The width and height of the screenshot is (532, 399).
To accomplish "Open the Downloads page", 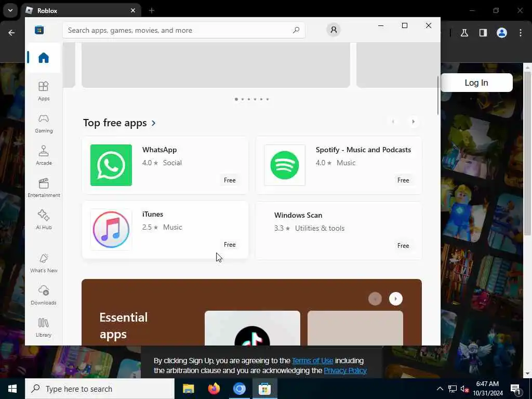I will (x=44, y=295).
